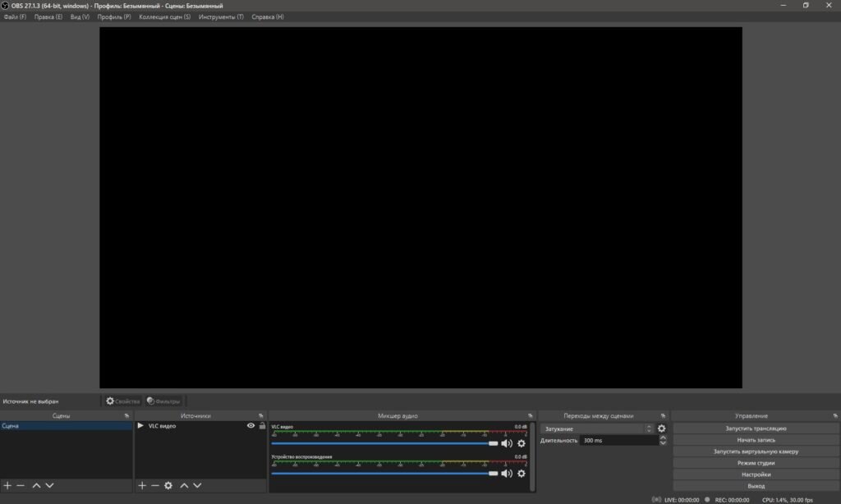The width and height of the screenshot is (841, 504).
Task: Increase the Длительность value with up arrow
Action: [x=663, y=438]
